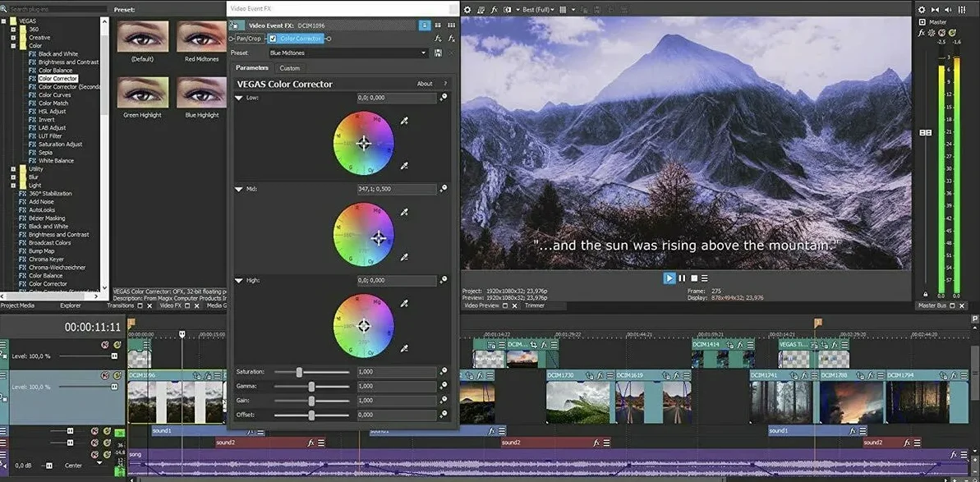The image size is (980, 482).
Task: Switch to the Parameters tab
Action: (252, 68)
